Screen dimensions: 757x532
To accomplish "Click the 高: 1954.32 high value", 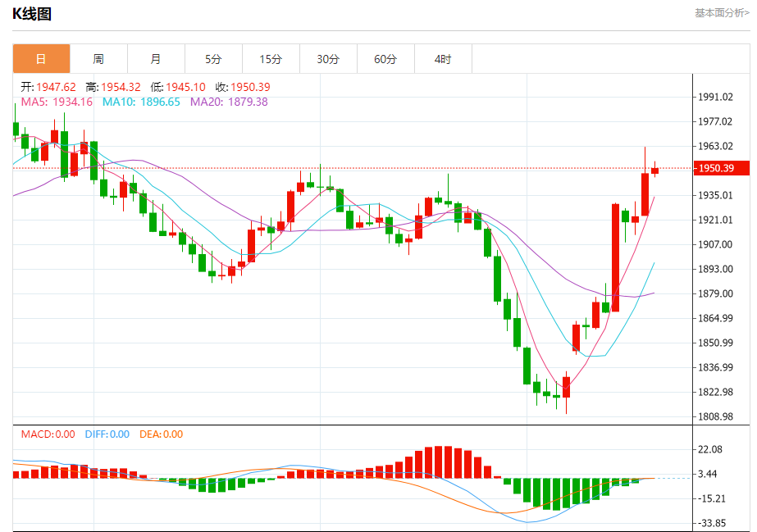I will (113, 87).
